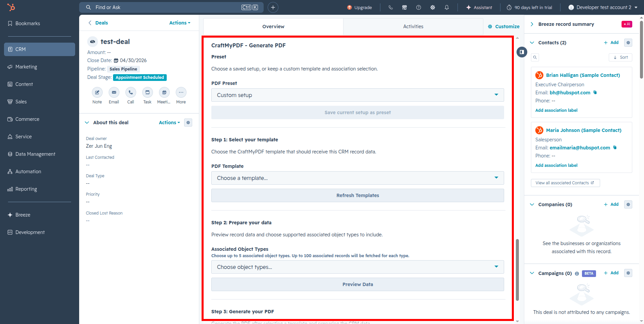Toggle the right sidebar collapse button
Viewport: 644px width, 324px height.
522,52
